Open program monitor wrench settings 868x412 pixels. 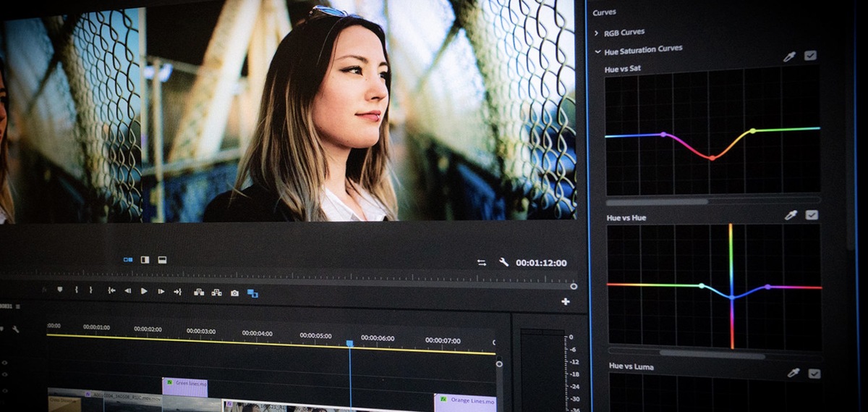click(x=503, y=262)
